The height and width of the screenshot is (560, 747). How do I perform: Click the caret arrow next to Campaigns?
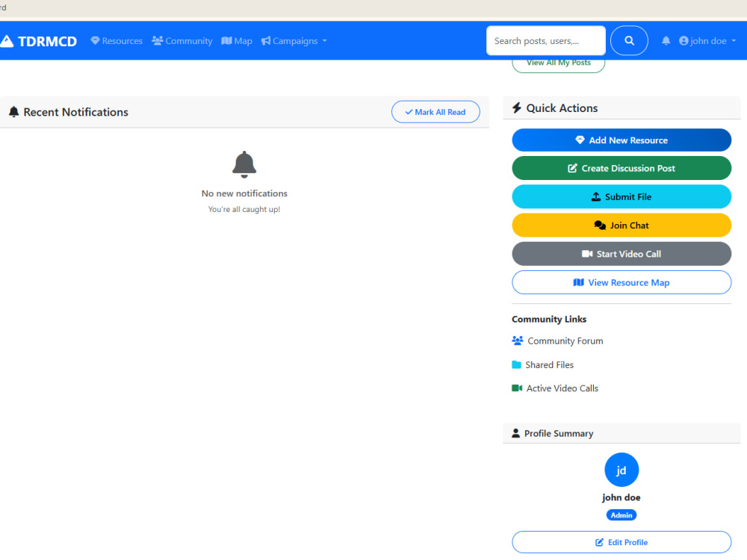pyautogui.click(x=324, y=41)
